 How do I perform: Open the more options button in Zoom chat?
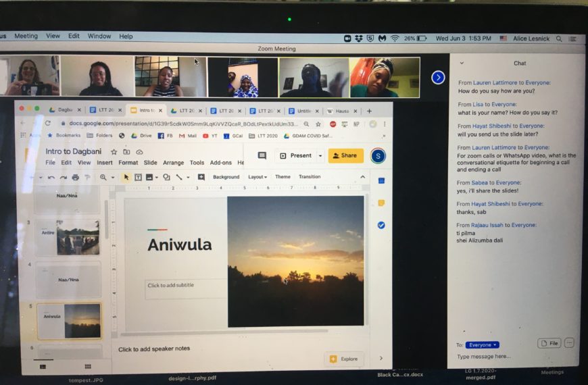click(x=569, y=343)
